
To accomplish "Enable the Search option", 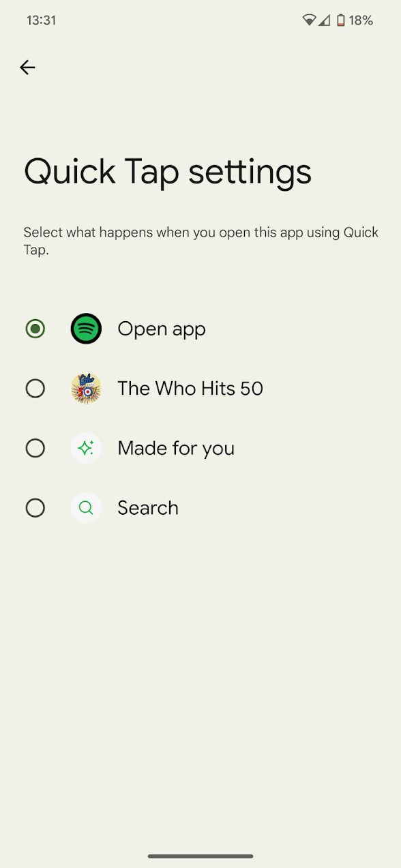I will pos(35,507).
